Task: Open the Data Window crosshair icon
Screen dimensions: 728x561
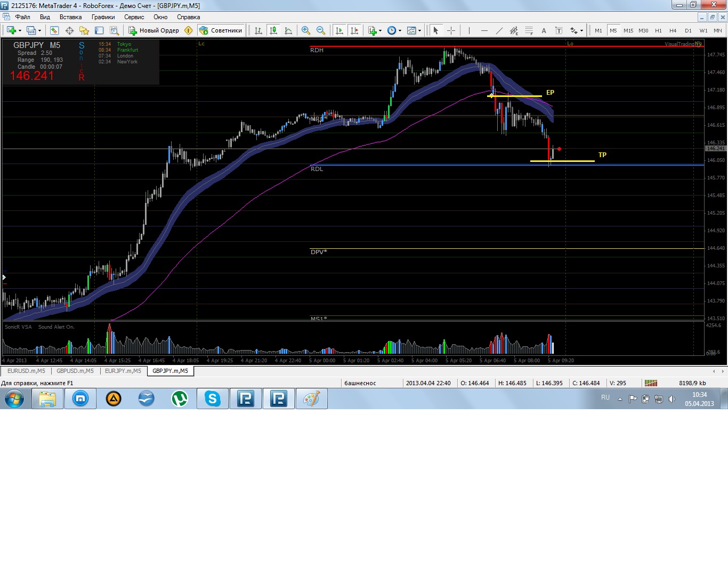Action: tap(69, 30)
